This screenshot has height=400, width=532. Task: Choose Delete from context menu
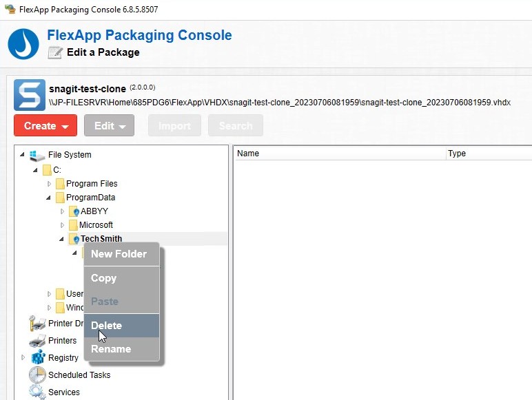click(121, 326)
